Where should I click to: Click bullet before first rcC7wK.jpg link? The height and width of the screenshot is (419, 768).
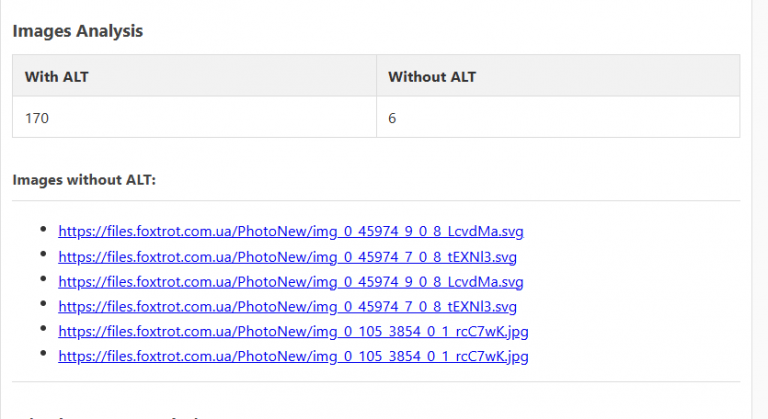click(43, 328)
